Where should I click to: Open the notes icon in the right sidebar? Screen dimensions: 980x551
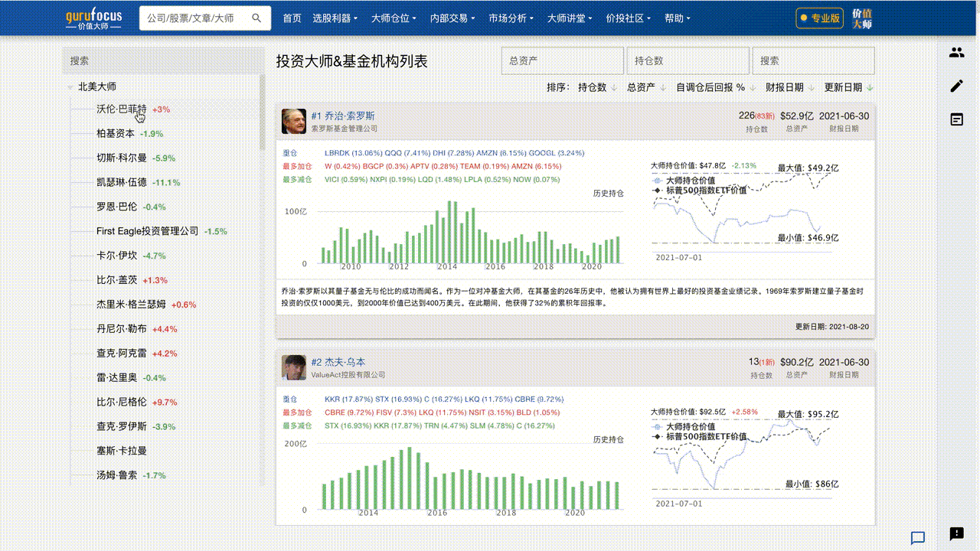click(x=956, y=119)
